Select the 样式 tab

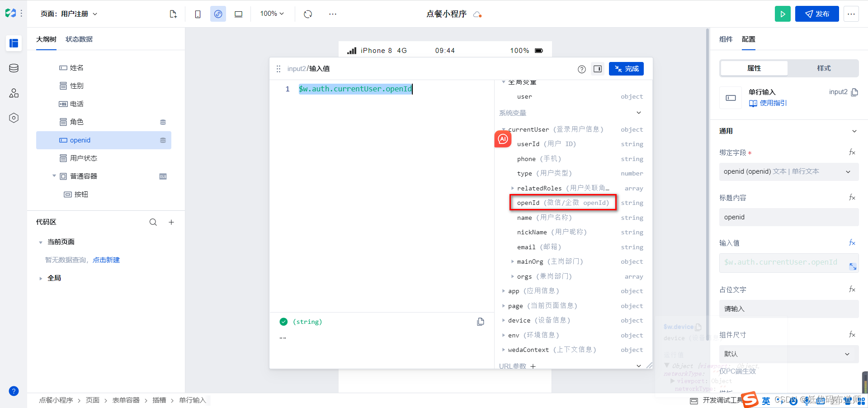[824, 68]
